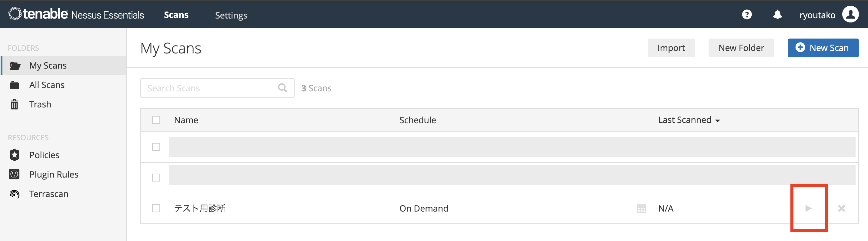The height and width of the screenshot is (241, 868).
Task: Delete the テスト用診断 scan using X icon
Action: (841, 208)
